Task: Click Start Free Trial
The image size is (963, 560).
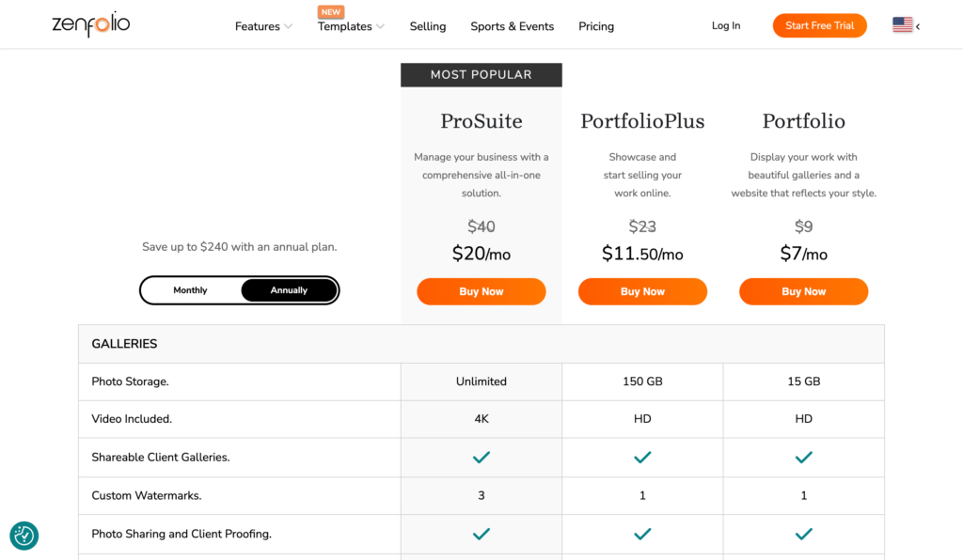Action: (819, 25)
